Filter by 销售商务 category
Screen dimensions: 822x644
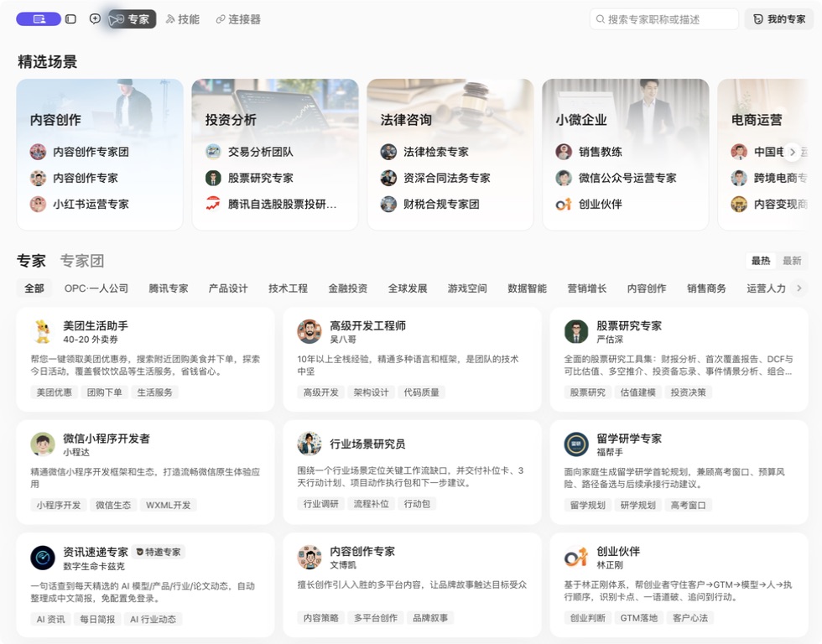click(x=706, y=288)
